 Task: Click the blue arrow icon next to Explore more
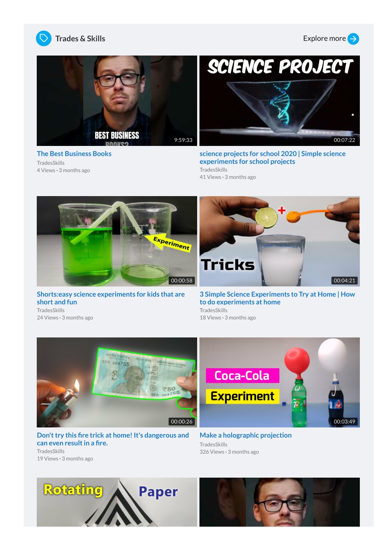[x=353, y=39]
